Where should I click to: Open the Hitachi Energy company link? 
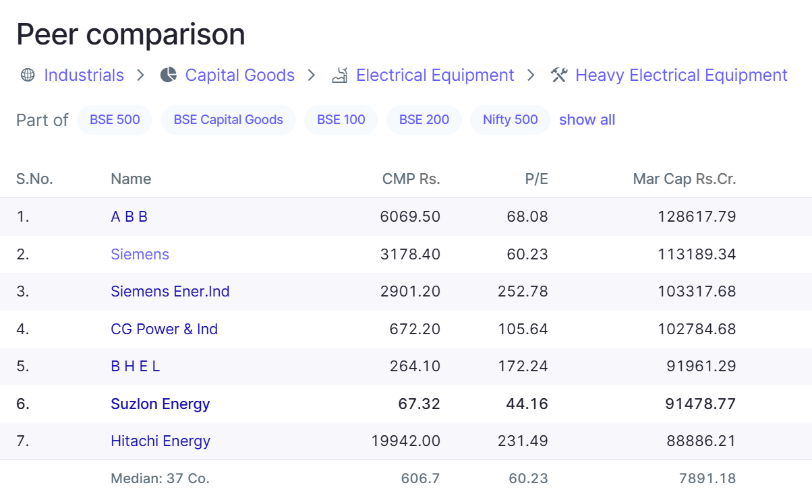pos(161,441)
